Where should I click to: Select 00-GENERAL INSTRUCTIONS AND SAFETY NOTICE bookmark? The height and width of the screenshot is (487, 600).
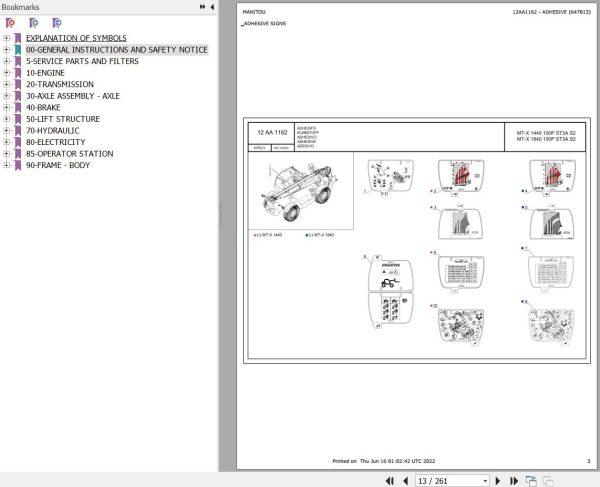[x=117, y=49]
